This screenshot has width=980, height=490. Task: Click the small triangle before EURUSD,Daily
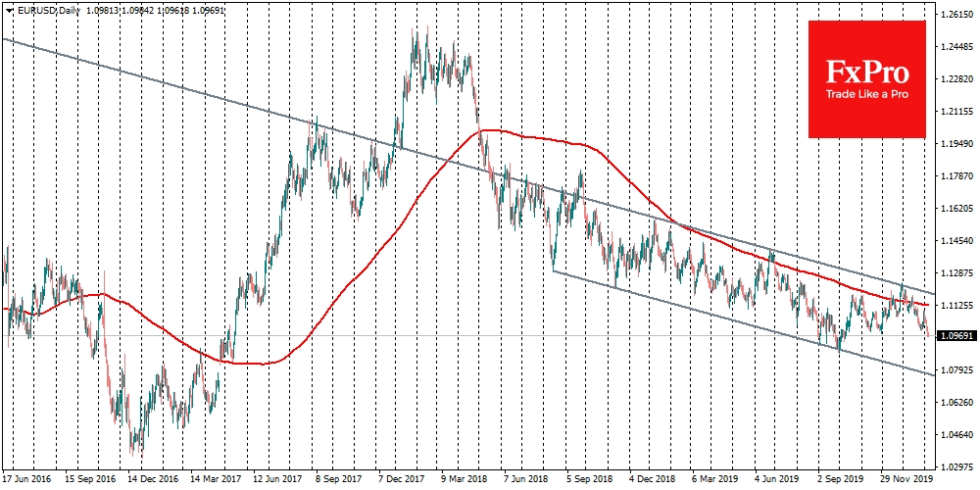coord(10,11)
